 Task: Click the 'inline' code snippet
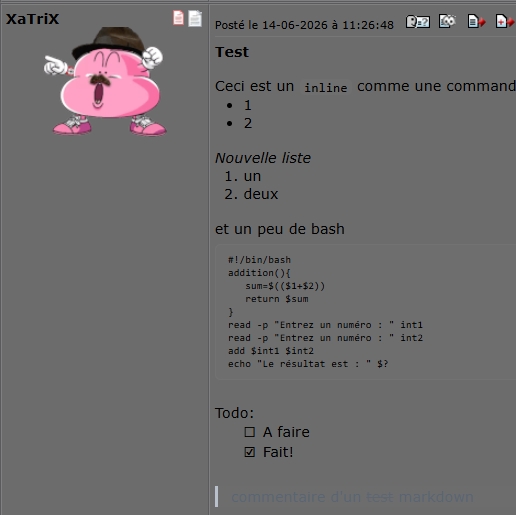coord(326,88)
